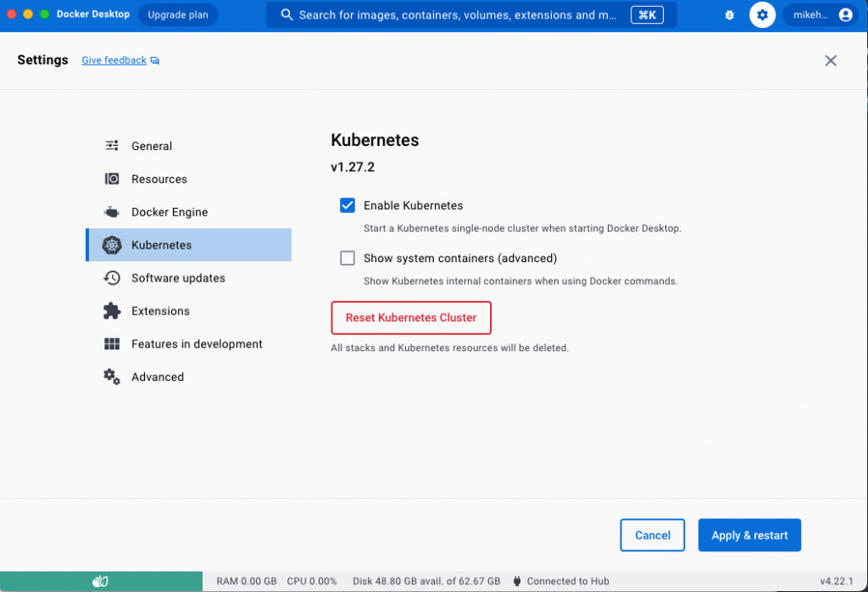Click the plug icon beside Connected to Hub
This screenshot has width=868, height=592.
point(517,581)
